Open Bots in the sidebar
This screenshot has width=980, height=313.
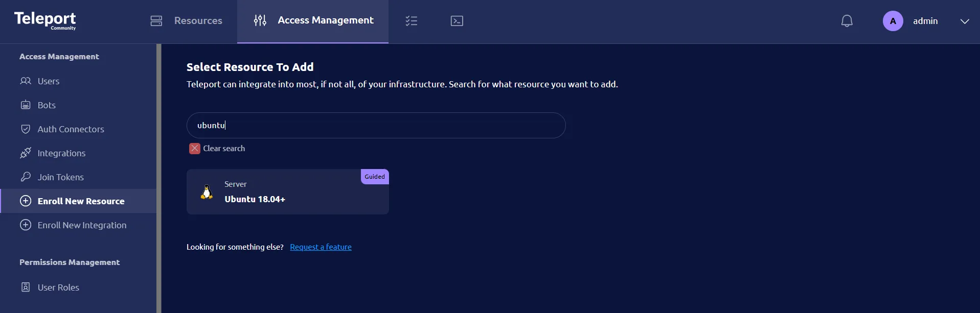pyautogui.click(x=78, y=105)
